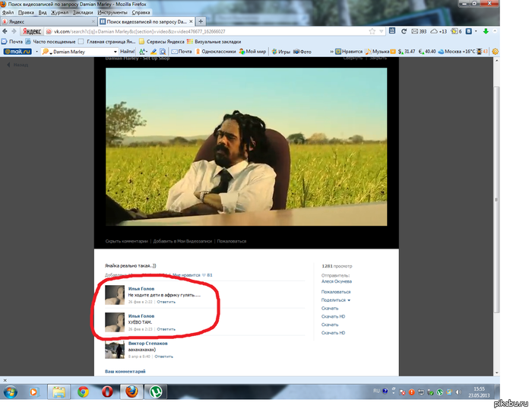Click Нравится in mail.ru toolbar
This screenshot has width=532, height=412.
pyautogui.click(x=349, y=52)
